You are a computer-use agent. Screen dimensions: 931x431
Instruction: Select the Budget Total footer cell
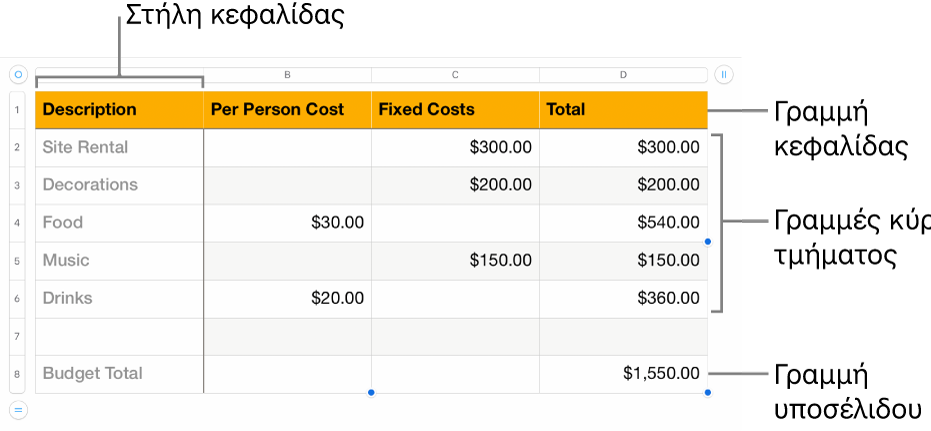click(x=119, y=374)
